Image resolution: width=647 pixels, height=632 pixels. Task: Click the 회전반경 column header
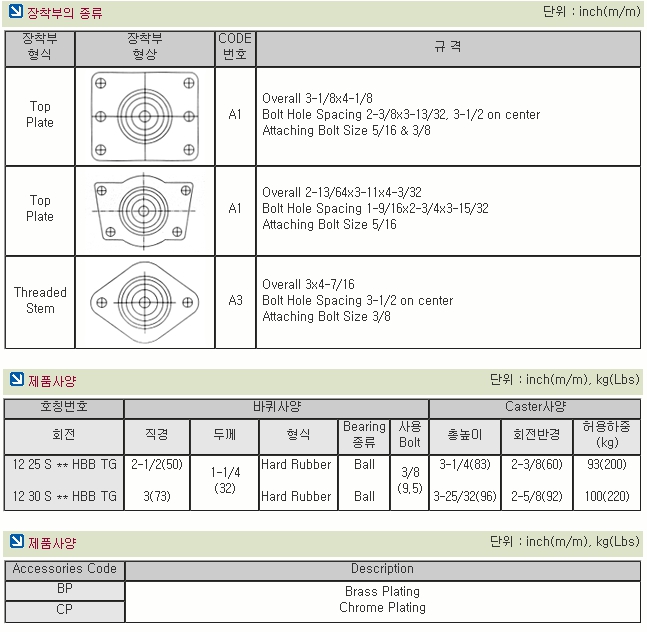537,435
